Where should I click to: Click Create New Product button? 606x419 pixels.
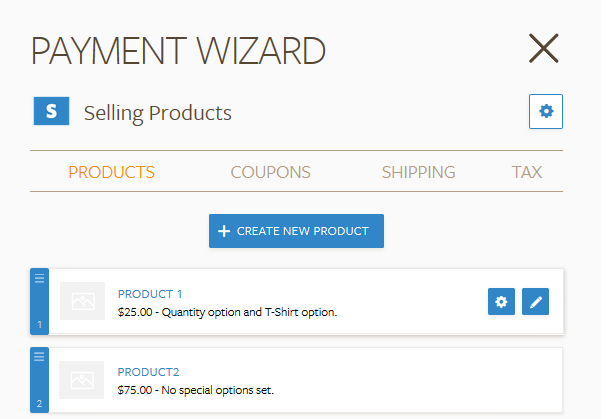pos(296,231)
